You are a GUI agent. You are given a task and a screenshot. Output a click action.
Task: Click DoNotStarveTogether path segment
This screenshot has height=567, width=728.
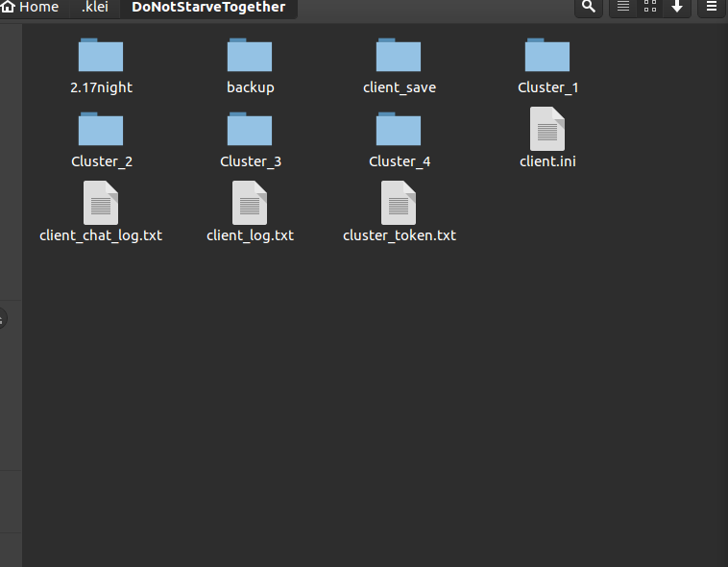208,7
